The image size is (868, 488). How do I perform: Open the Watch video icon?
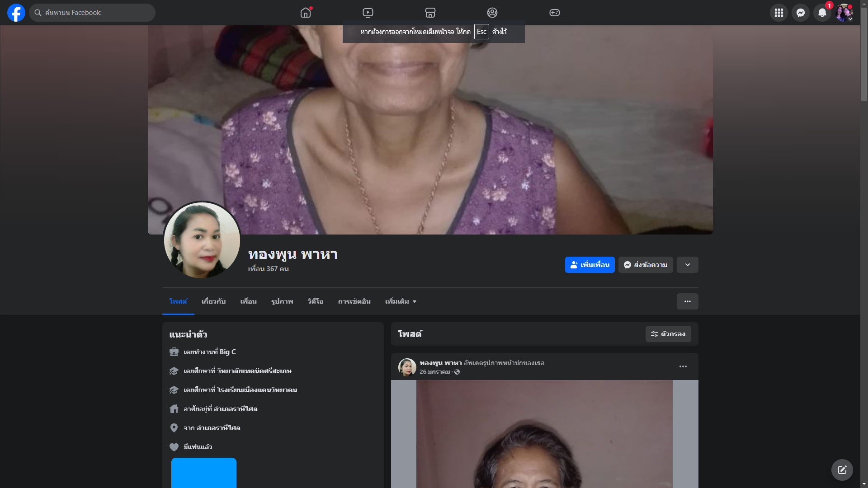point(368,13)
